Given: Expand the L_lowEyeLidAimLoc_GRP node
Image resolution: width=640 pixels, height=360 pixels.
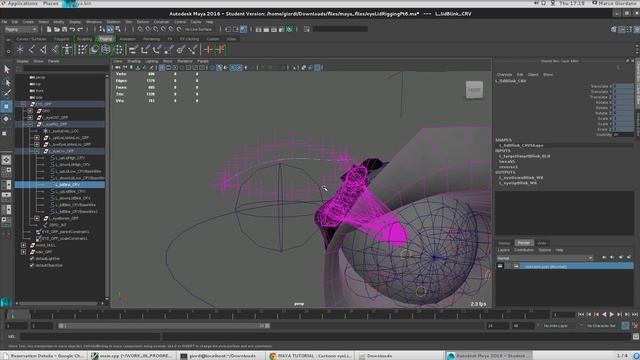Looking at the screenshot, I should (37, 144).
